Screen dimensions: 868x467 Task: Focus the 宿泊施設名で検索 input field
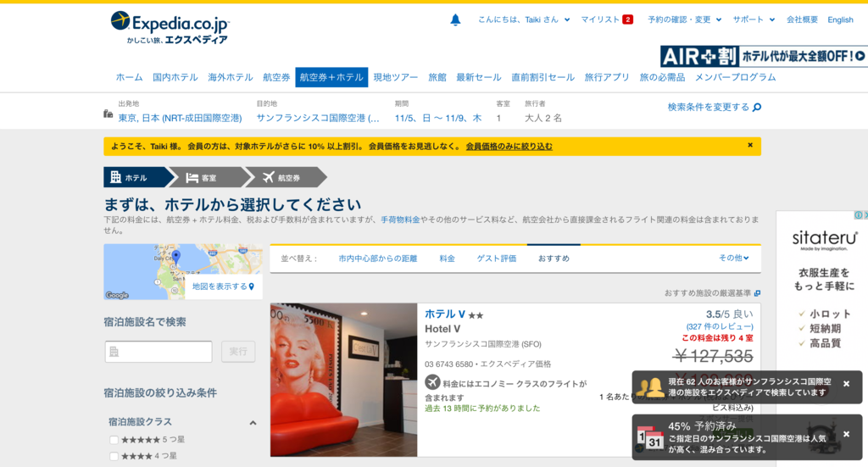(x=159, y=352)
